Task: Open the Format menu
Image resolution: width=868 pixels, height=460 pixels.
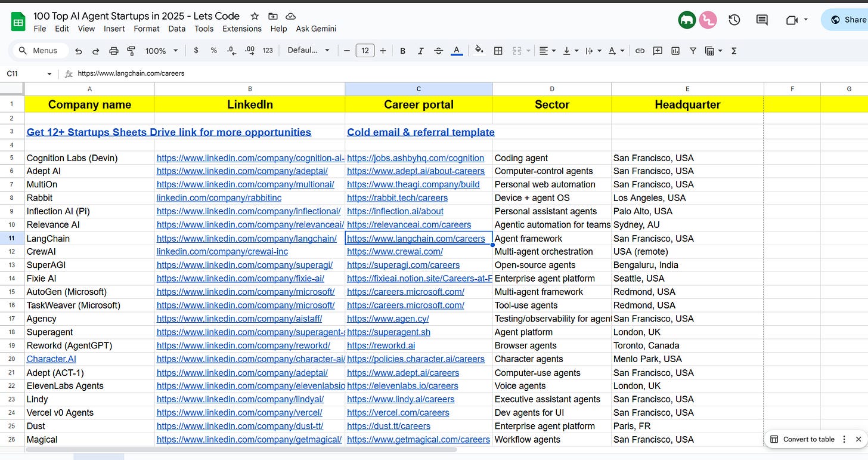Action: (147, 29)
